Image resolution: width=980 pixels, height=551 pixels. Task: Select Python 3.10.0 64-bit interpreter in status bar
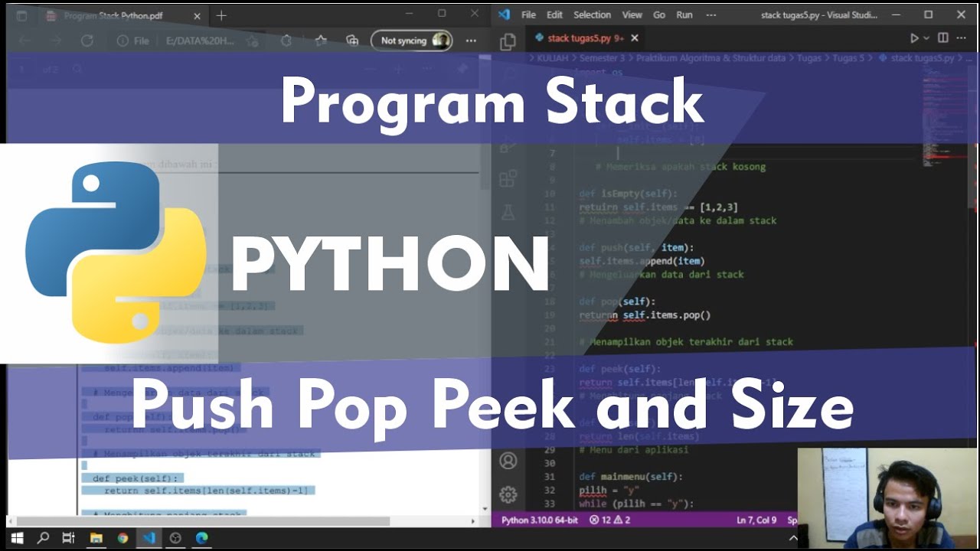click(539, 520)
